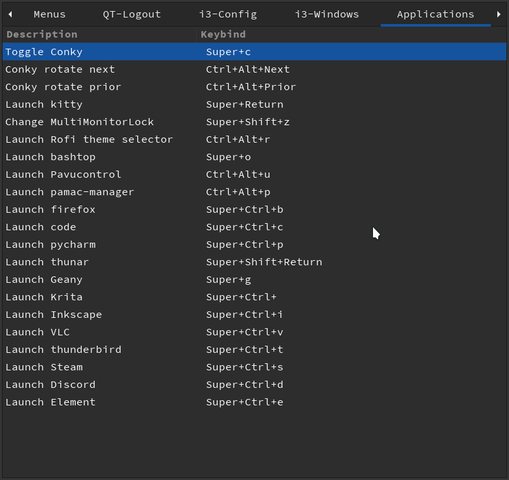Click the Super+c keybind cell
Image resolution: width=509 pixels, height=480 pixels.
tap(228, 52)
